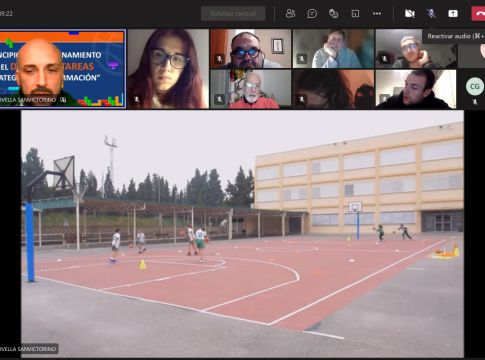
Task: Hang up with the red call button
Action: (x=478, y=13)
